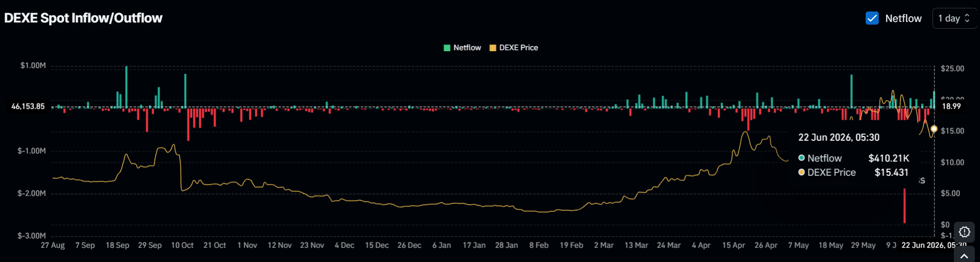980x262 pixels.
Task: Click the 4 Dec date label
Action: pyautogui.click(x=345, y=245)
